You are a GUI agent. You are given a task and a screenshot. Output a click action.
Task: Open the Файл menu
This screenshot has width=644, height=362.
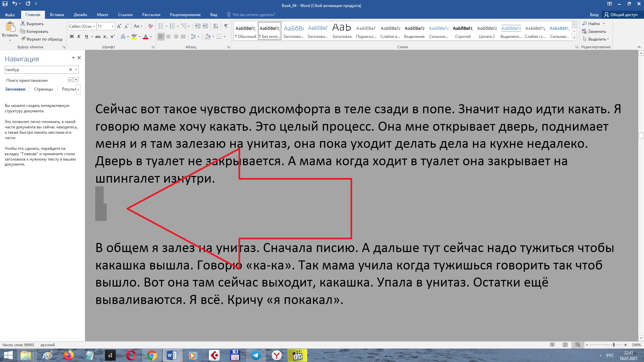[10, 15]
